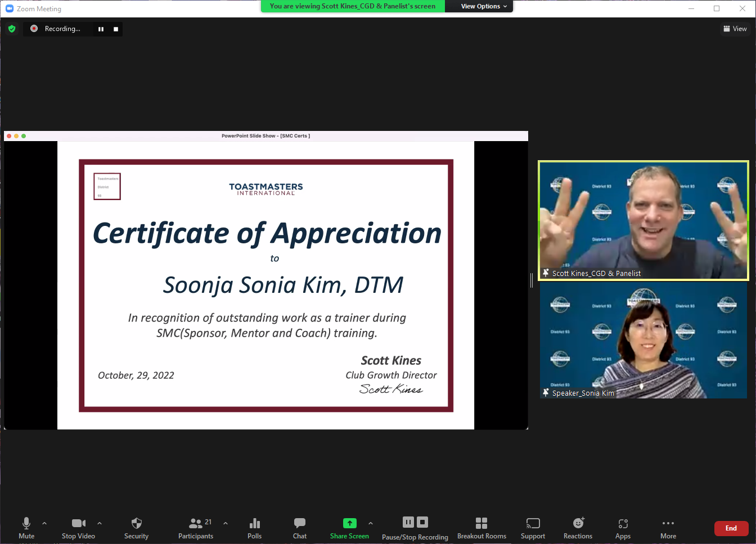Open the Security shield menu
Screen dimensions: 756x544
(136, 528)
